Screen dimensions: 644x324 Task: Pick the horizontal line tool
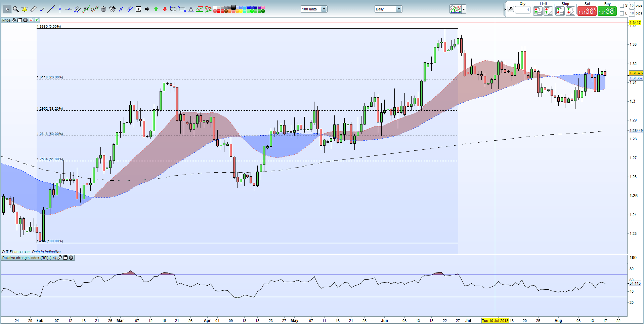point(69,9)
